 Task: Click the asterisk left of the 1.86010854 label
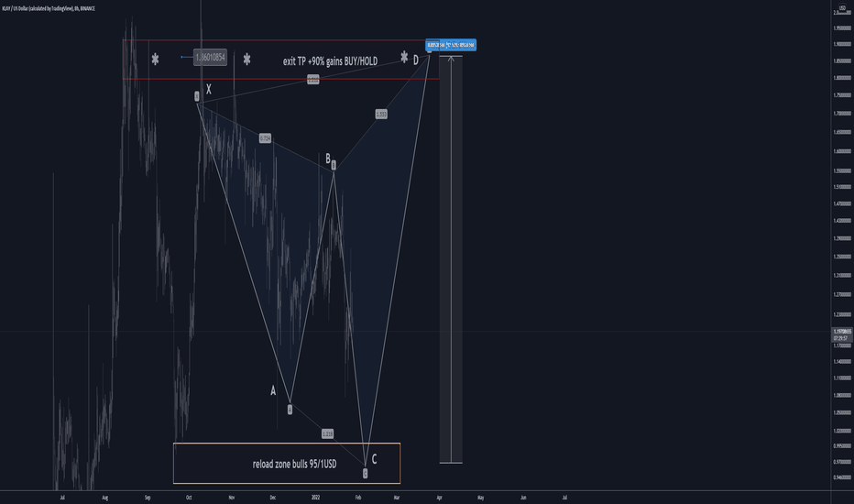coord(155,60)
